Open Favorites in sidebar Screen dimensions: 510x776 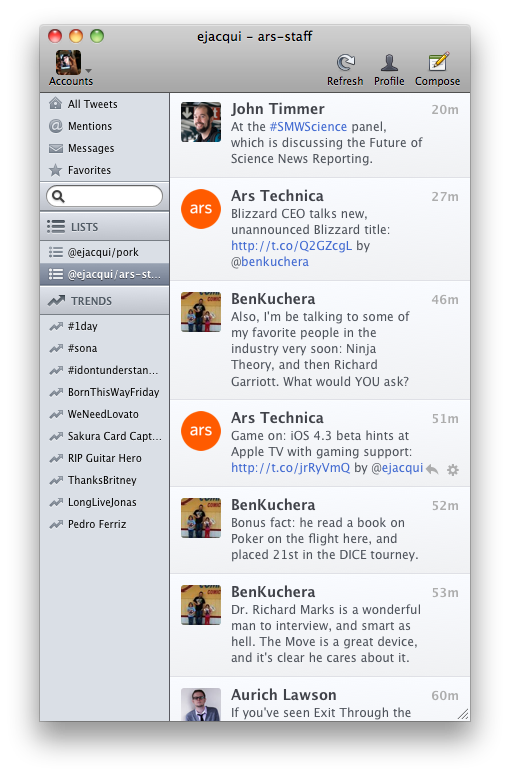[104, 170]
